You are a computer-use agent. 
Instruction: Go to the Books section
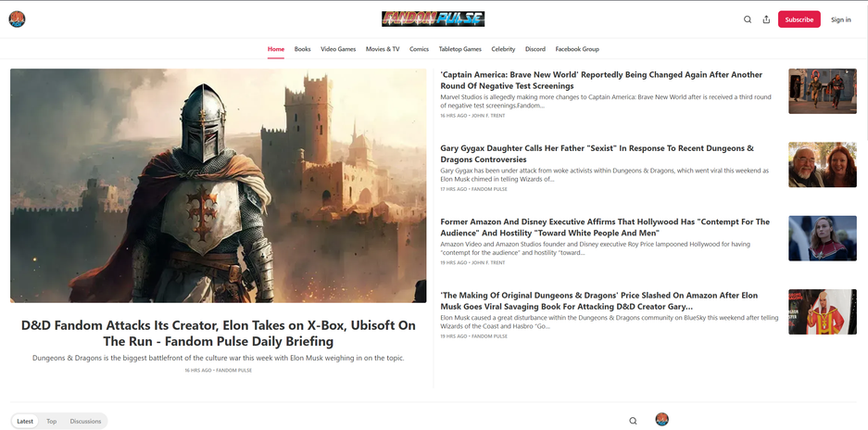[x=302, y=49]
